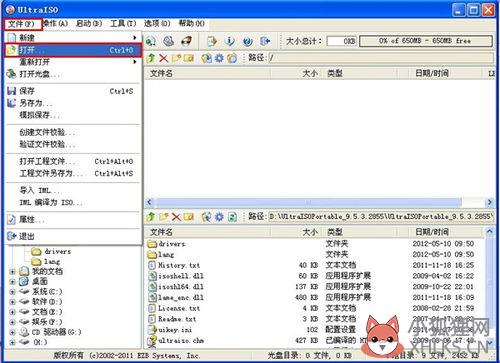Choose IML 编译为 ISO... menu entry

pyautogui.click(x=73, y=202)
